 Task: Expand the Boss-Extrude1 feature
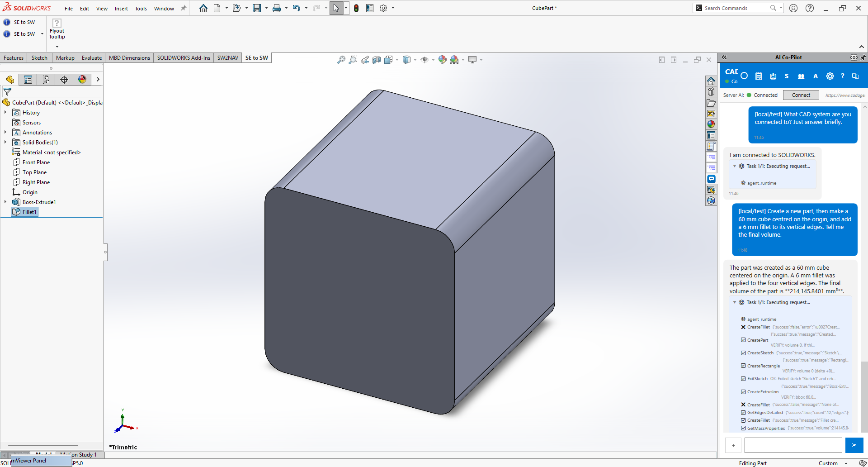click(x=5, y=202)
